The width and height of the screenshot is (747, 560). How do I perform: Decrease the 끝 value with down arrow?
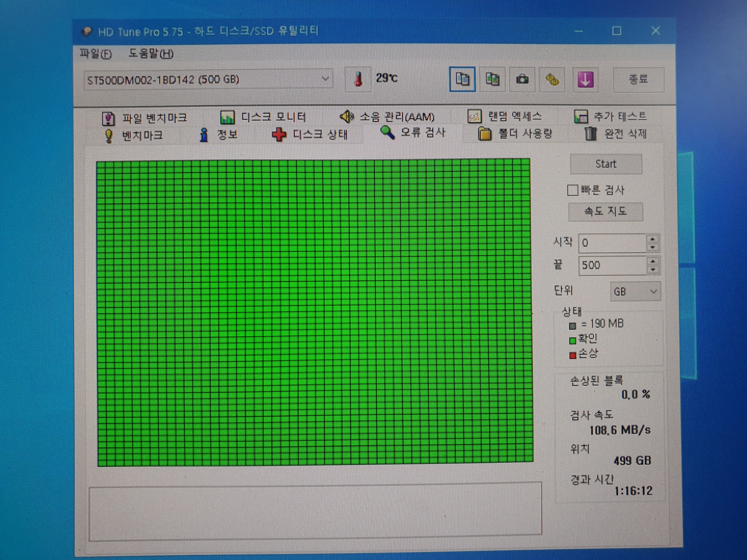coord(653,270)
